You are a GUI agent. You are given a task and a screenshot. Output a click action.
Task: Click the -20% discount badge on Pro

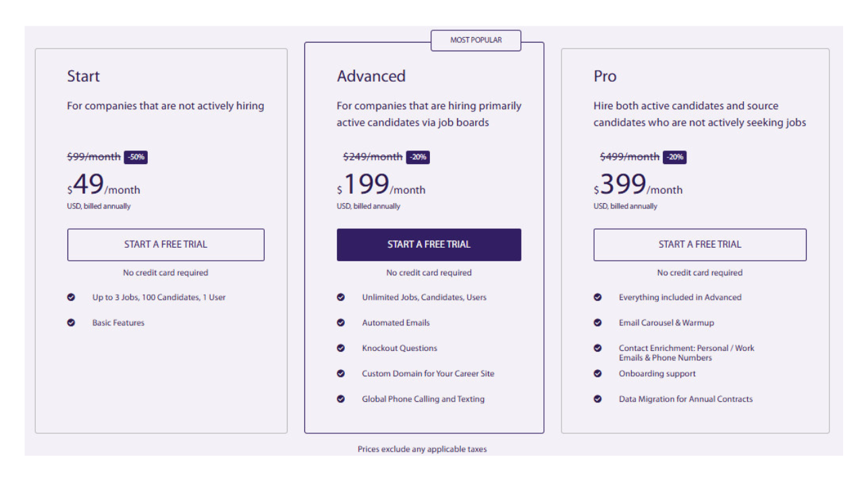(674, 157)
